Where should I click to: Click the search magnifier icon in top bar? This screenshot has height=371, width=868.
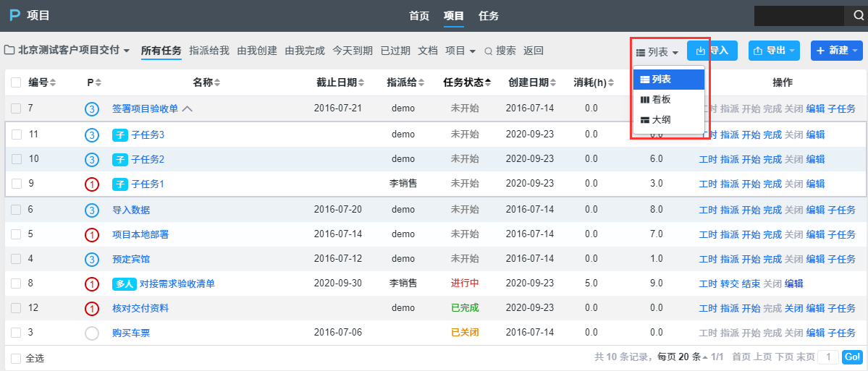(855, 16)
